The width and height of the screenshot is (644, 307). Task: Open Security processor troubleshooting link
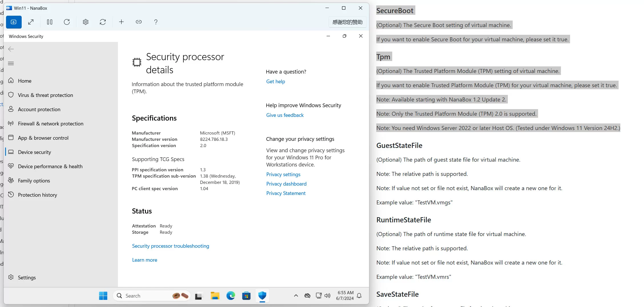170,246
